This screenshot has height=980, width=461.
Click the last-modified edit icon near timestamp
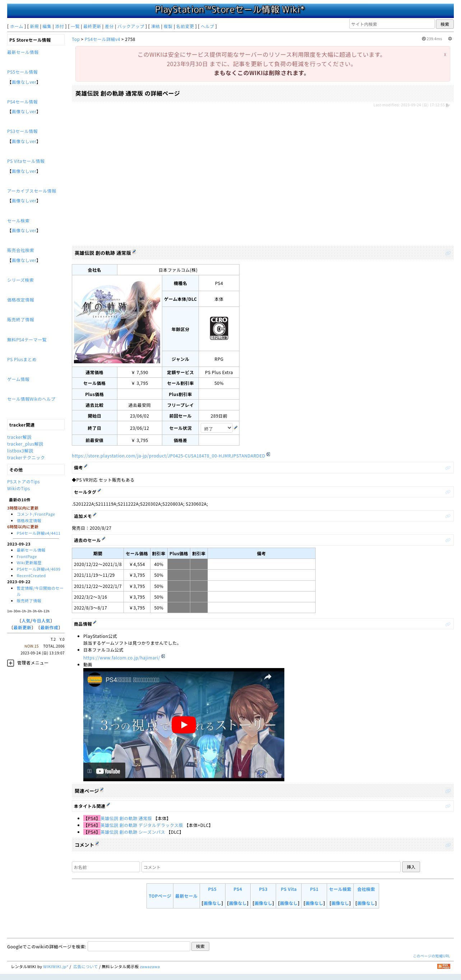(448, 105)
